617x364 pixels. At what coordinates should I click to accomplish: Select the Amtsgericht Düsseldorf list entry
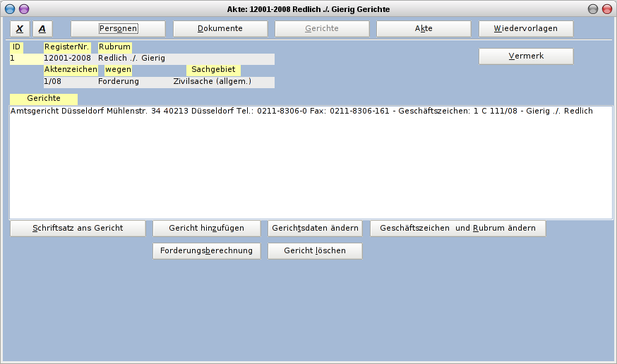(x=301, y=111)
